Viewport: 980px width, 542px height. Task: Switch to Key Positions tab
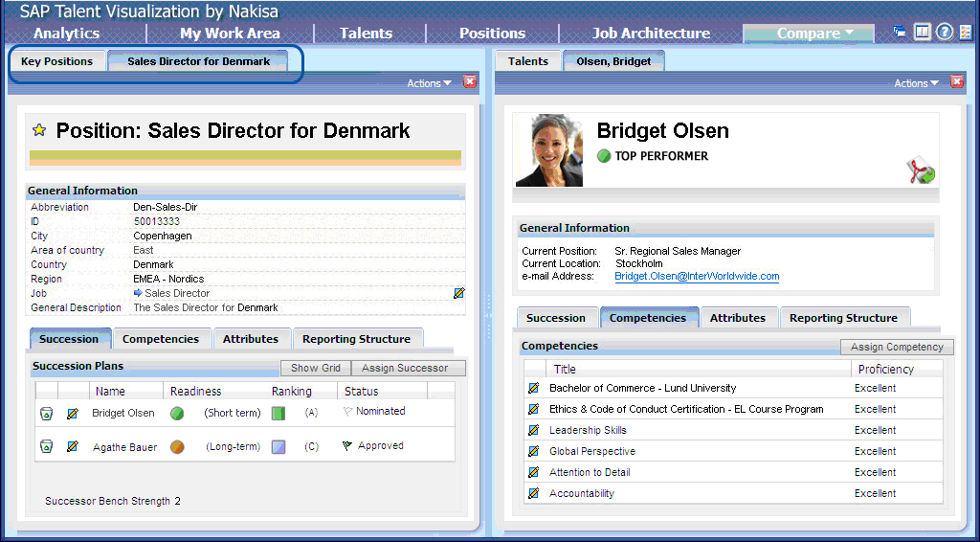point(56,61)
